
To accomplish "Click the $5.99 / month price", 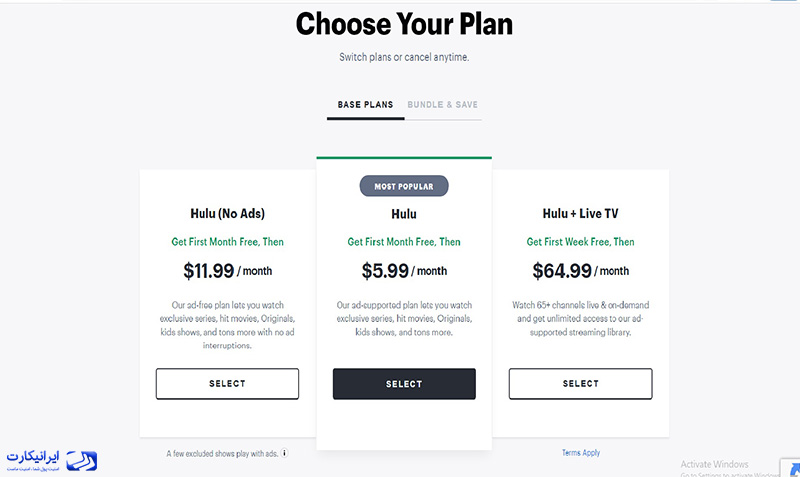I will tap(404, 270).
